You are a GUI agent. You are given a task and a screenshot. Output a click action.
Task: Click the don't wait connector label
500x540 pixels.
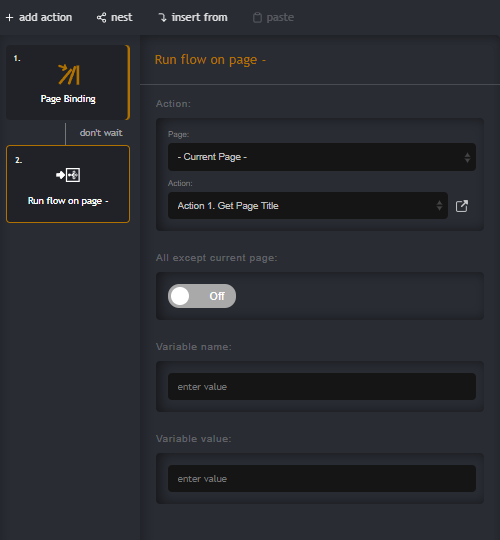click(x=101, y=133)
